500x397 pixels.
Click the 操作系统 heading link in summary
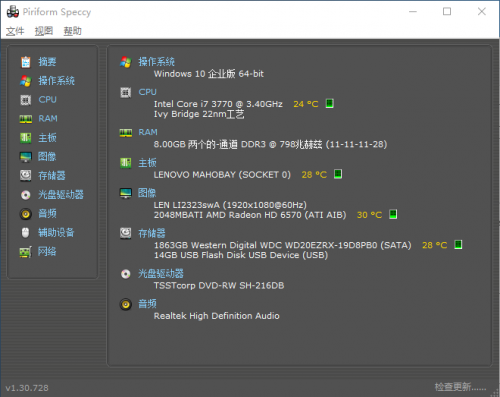(x=156, y=62)
